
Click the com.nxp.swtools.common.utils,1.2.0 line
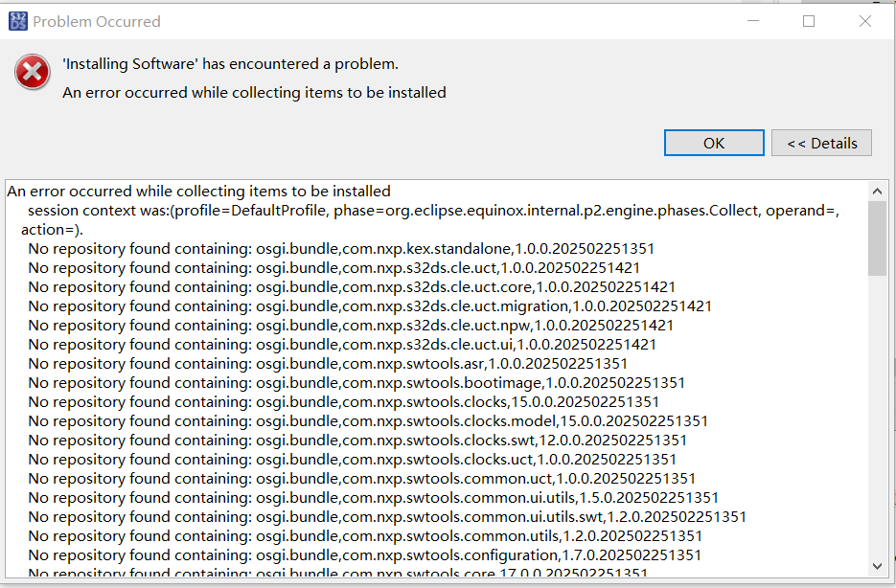click(x=365, y=536)
